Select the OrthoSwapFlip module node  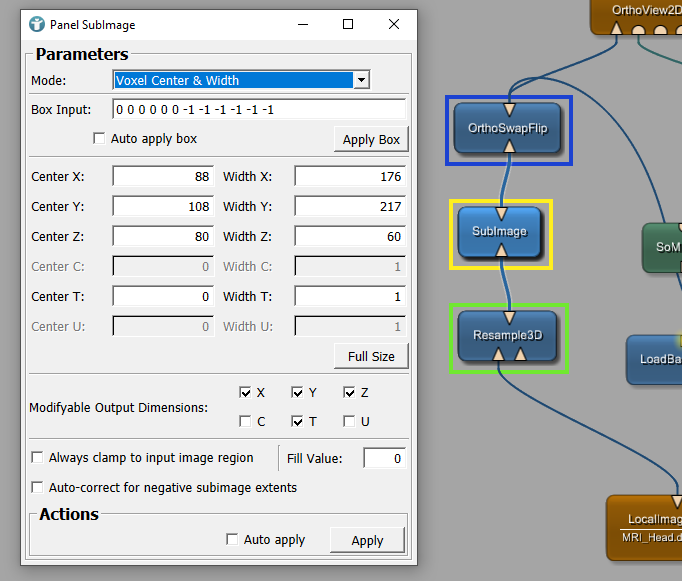tap(508, 129)
